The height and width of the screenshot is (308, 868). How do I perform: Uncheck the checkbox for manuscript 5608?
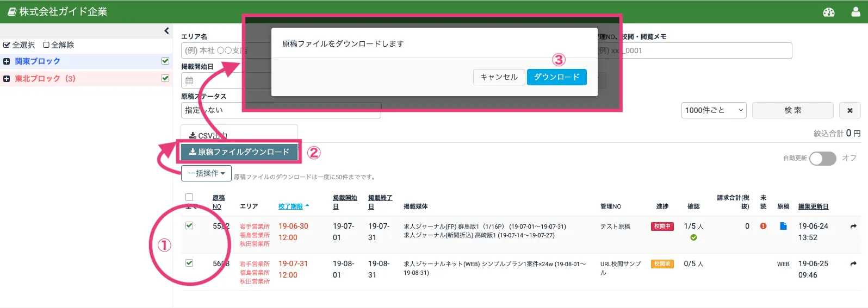(x=189, y=263)
